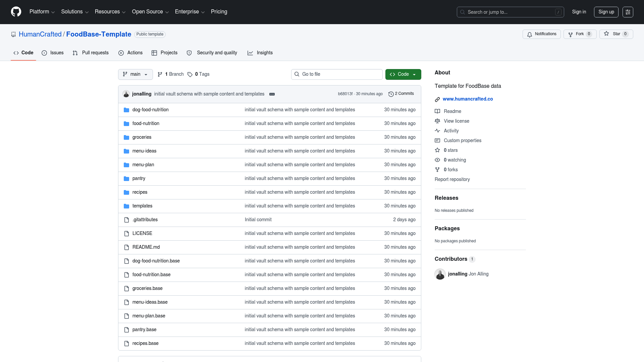
Task: Switch to the Pull requests tab
Action: coord(91,53)
